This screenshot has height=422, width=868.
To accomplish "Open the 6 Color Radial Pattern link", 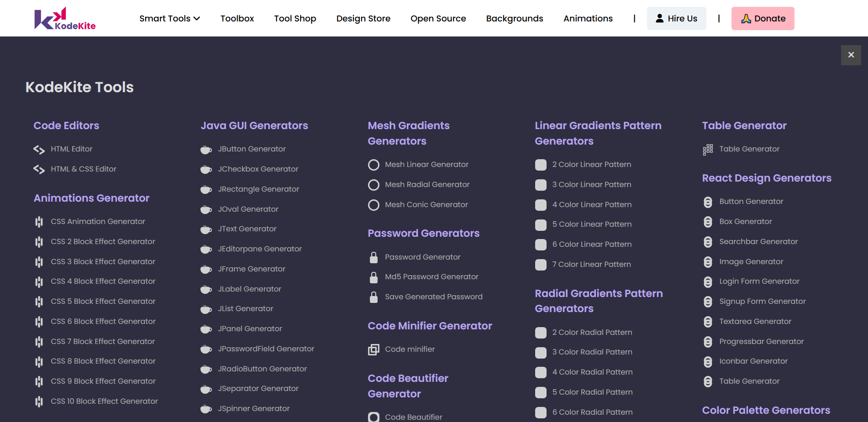I will tap(592, 412).
